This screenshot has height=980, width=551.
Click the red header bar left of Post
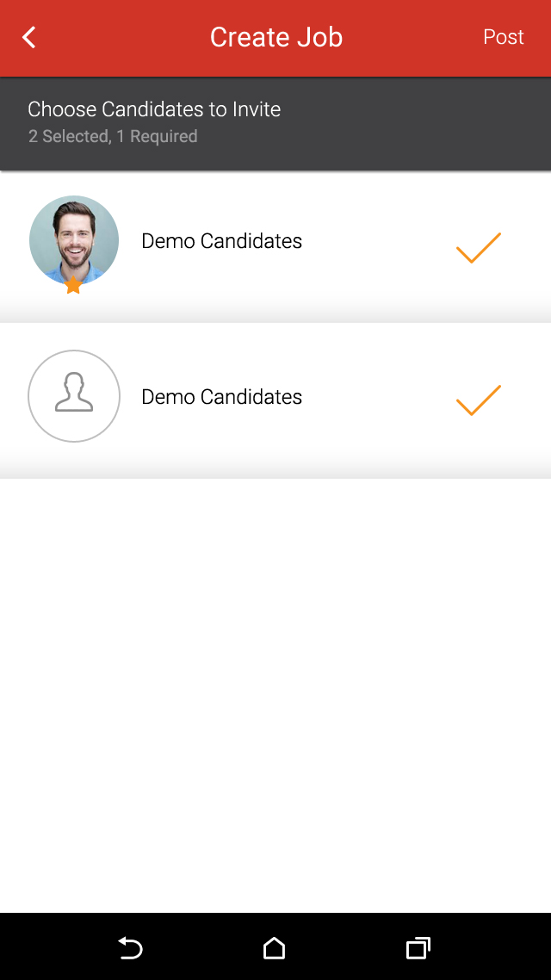pos(413,37)
